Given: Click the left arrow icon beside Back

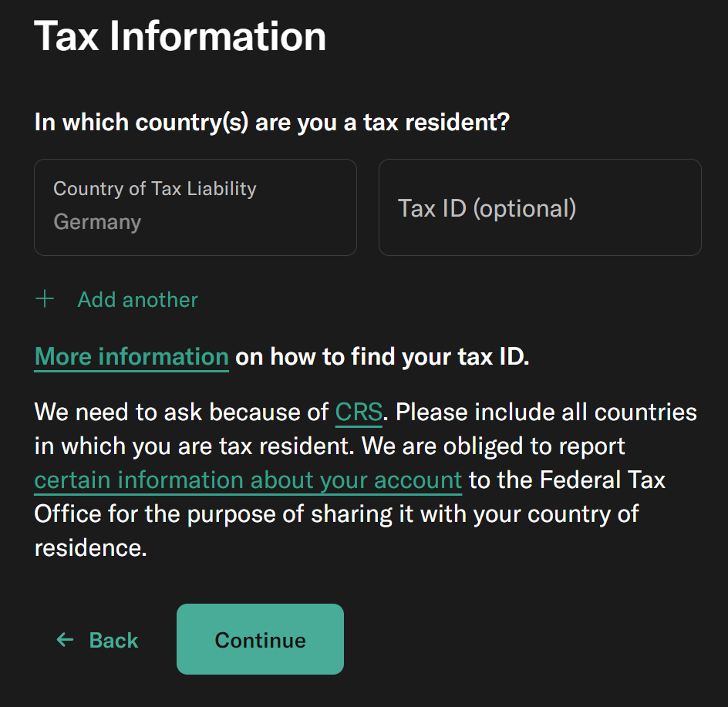Looking at the screenshot, I should click(x=65, y=640).
